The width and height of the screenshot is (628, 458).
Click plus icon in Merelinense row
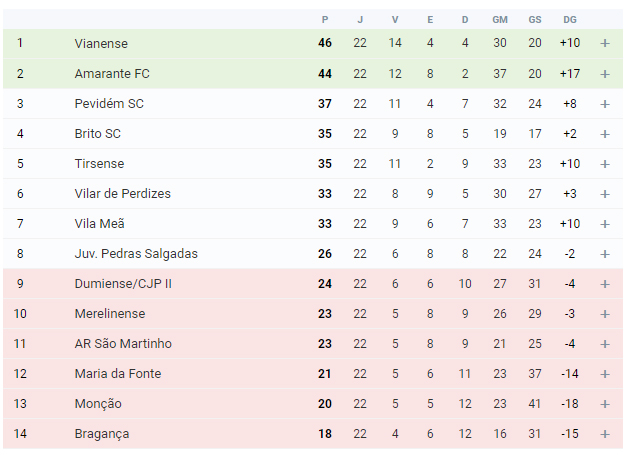point(605,314)
